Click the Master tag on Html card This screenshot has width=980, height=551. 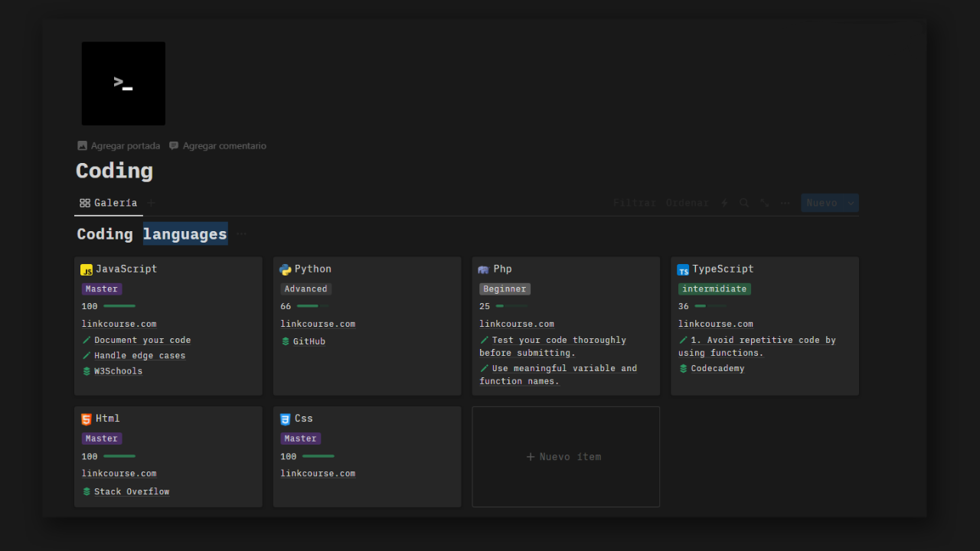tap(102, 439)
